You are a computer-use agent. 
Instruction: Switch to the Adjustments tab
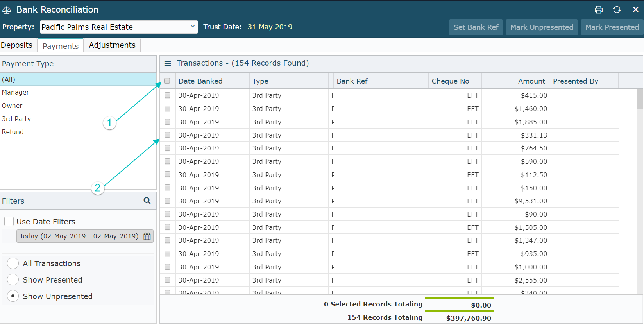point(112,45)
